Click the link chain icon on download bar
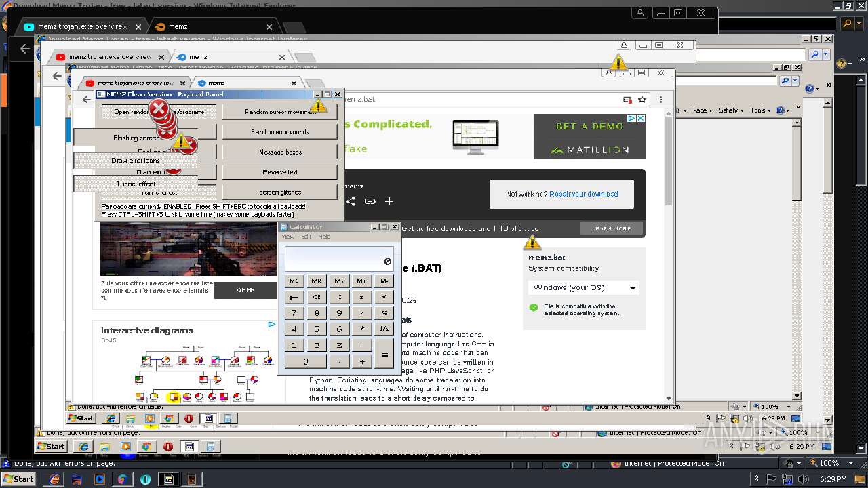 pyautogui.click(x=370, y=201)
